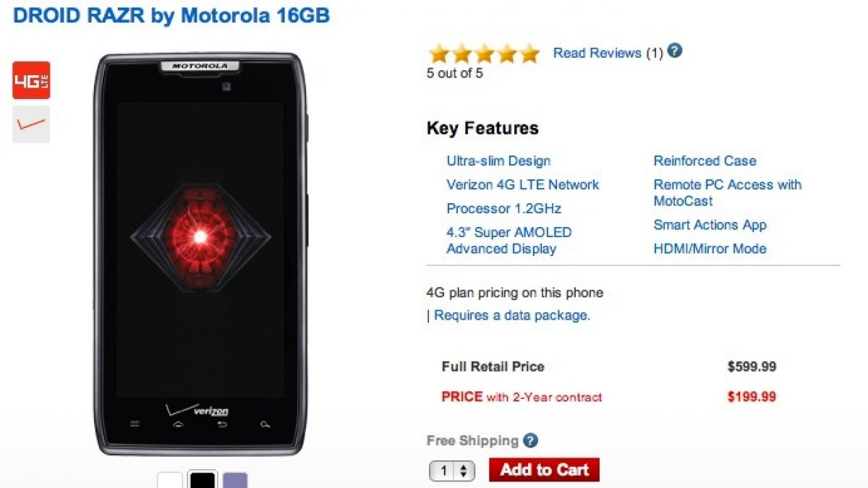
Task: Click the Smart Actions App link
Action: point(710,225)
